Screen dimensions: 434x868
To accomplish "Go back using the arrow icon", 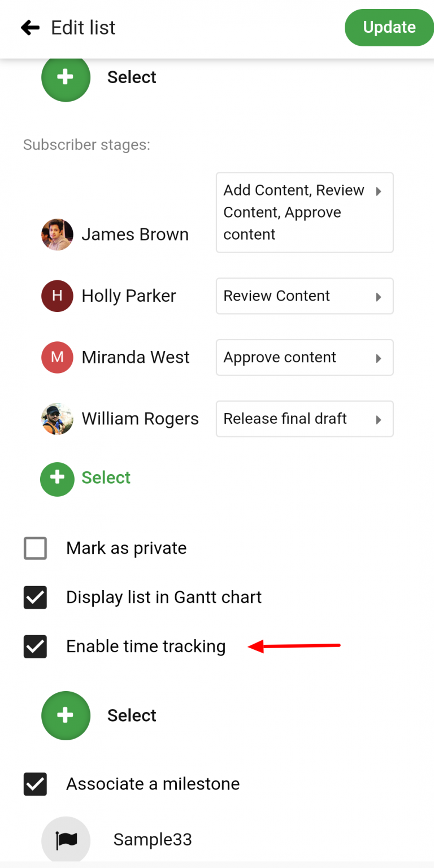I will click(x=30, y=27).
